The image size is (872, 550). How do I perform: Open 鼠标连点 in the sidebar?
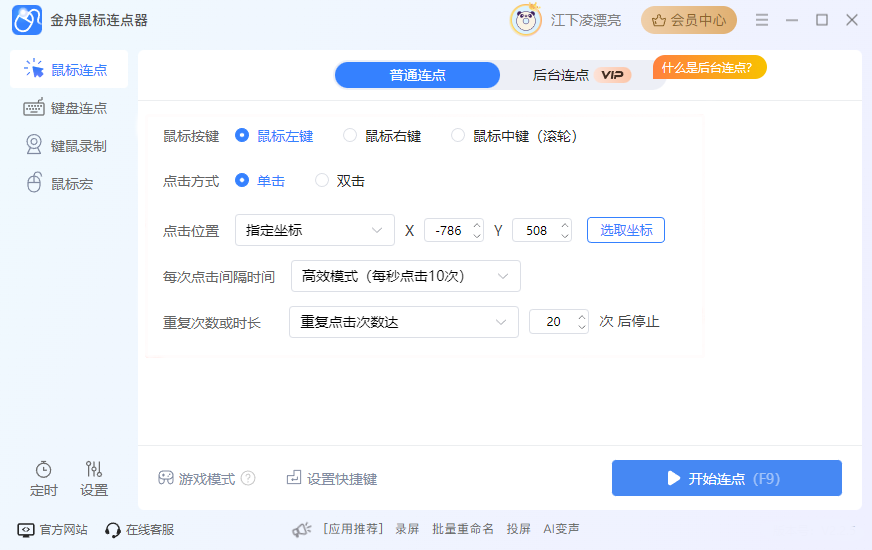(69, 70)
